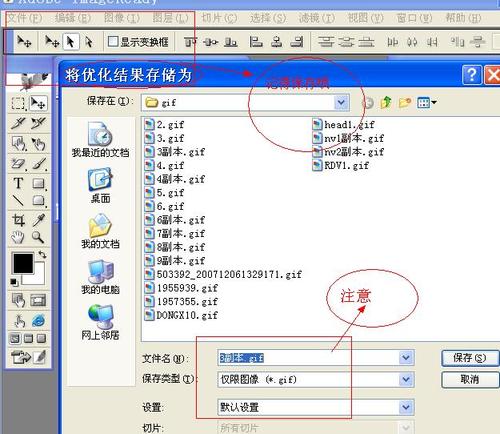Select the Hand tool
This screenshot has height=434, width=500.
point(18,237)
